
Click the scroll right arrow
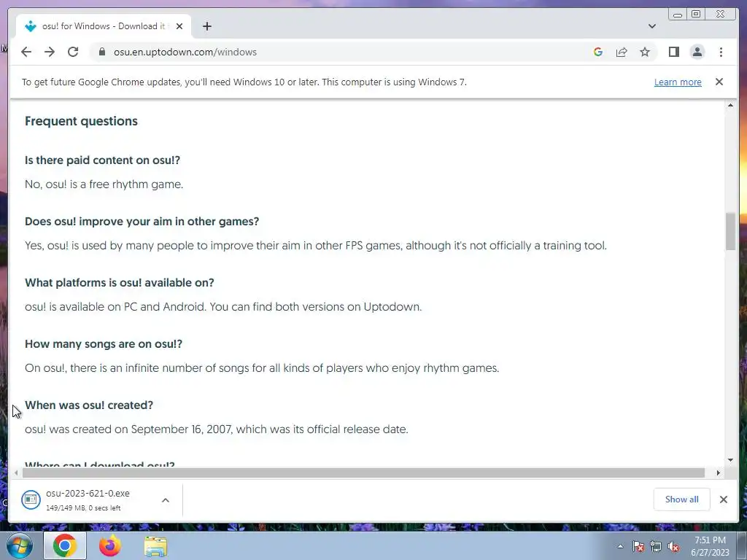[718, 472]
